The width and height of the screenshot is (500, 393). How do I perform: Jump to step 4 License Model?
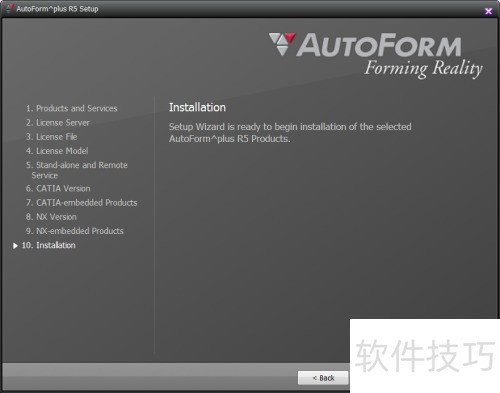[x=57, y=151]
